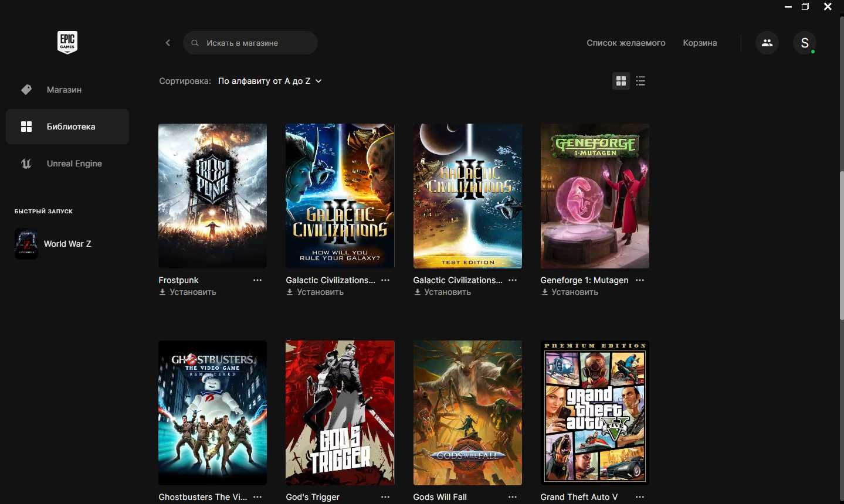Click the God's Trigger title text

313,497
